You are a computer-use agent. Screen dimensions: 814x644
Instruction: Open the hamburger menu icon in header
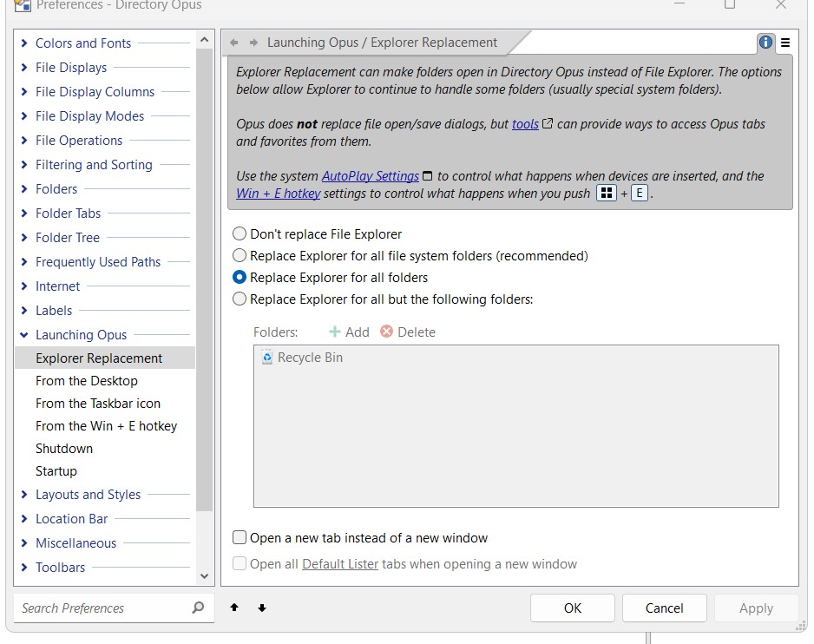pos(784,42)
